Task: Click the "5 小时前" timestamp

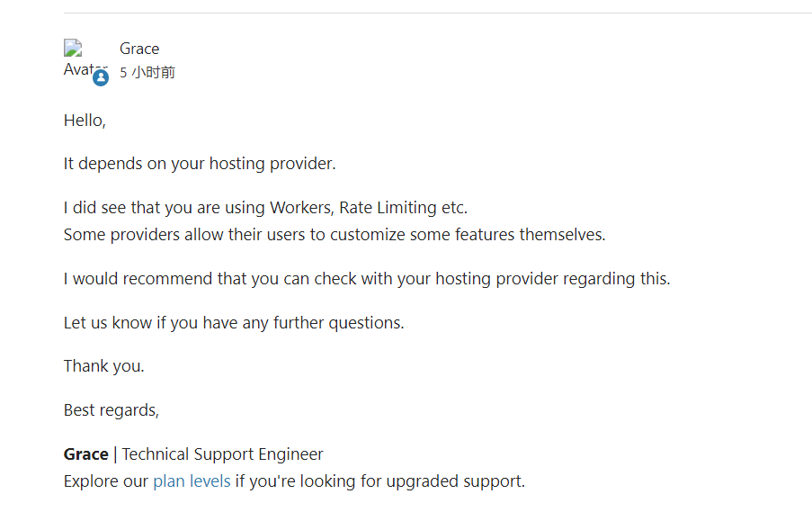Action: 147,73
